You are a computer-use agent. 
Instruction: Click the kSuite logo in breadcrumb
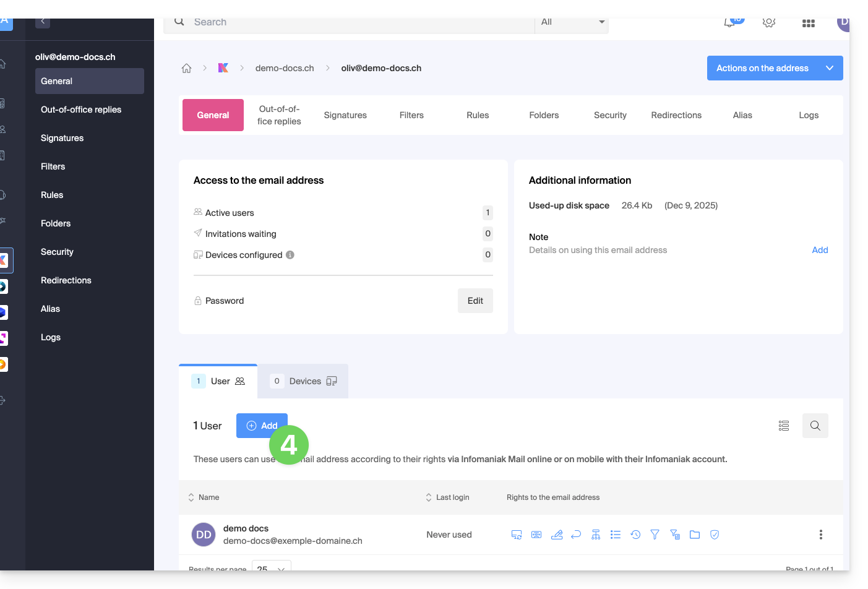point(223,68)
